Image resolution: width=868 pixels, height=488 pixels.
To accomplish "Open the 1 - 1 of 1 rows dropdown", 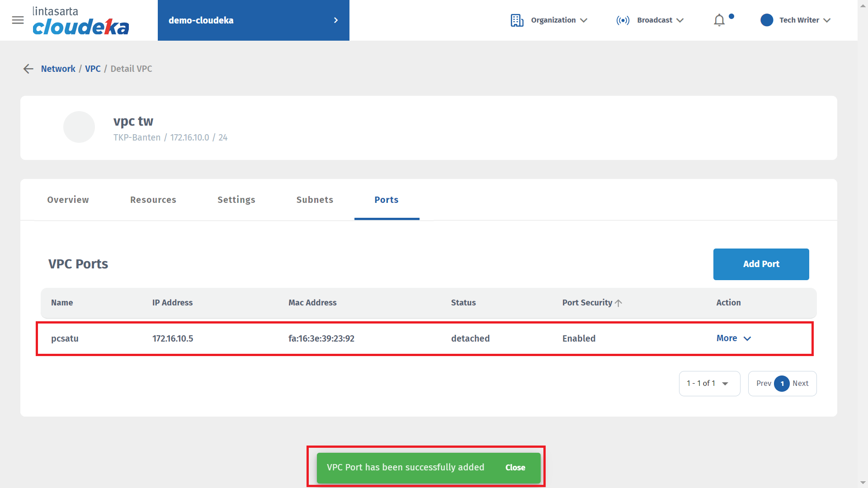I will point(709,384).
